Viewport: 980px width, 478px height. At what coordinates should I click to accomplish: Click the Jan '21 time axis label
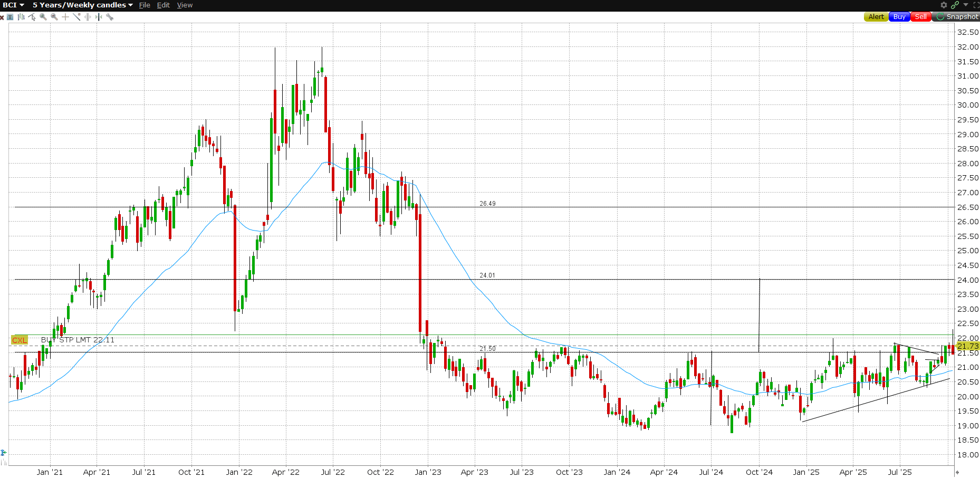tap(50, 472)
